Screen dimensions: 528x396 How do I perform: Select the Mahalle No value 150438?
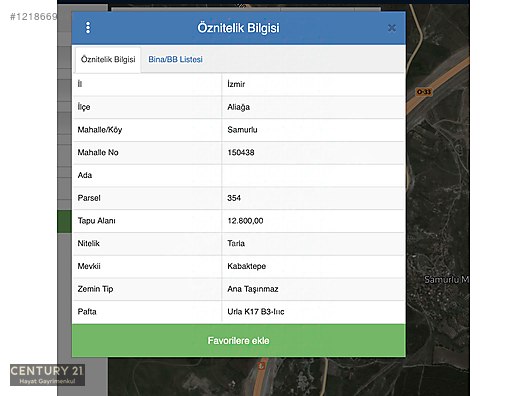(241, 153)
